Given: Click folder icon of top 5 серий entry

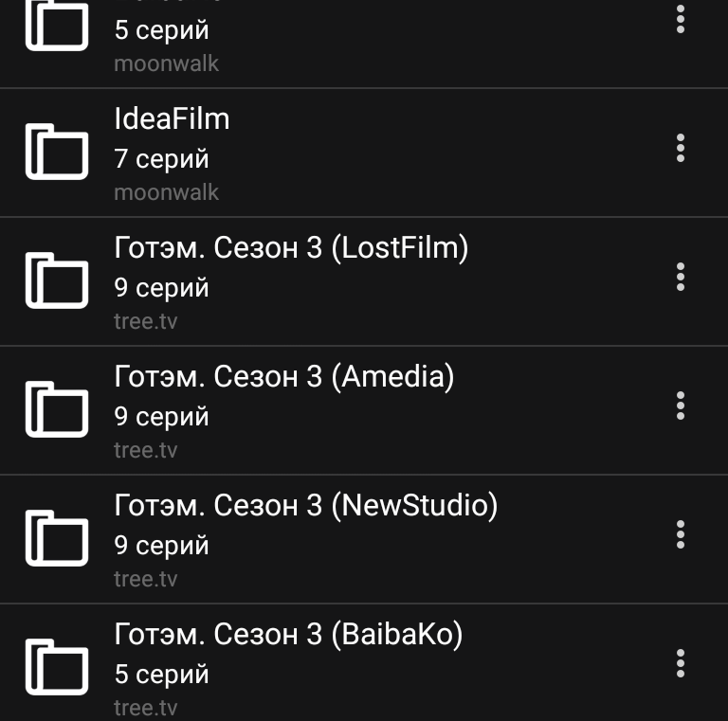Looking at the screenshot, I should pyautogui.click(x=57, y=23).
